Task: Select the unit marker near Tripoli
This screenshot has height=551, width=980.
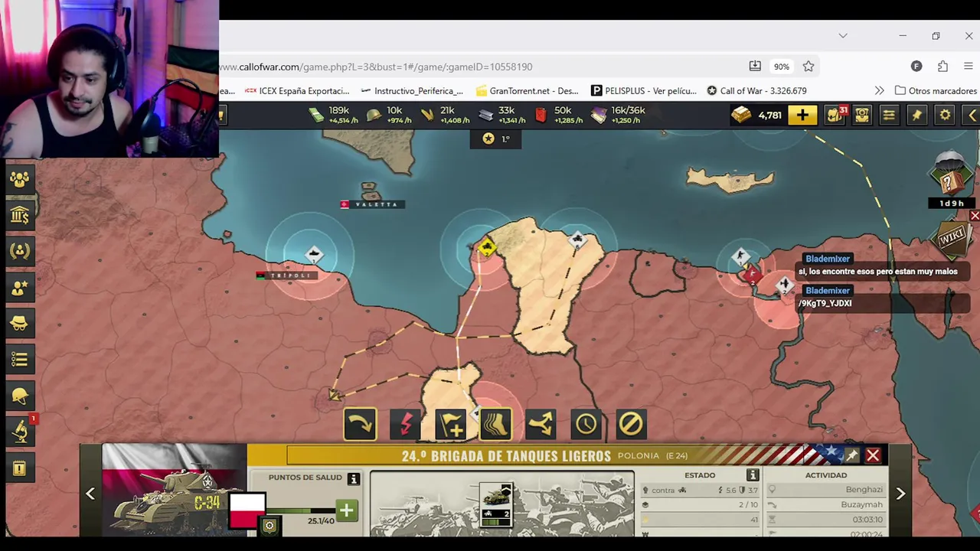Action: click(314, 254)
